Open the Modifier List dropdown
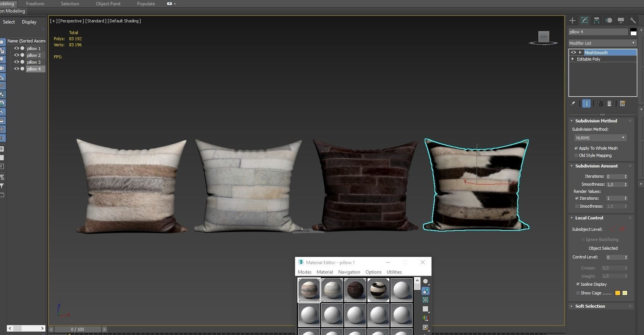644x335 pixels. [602, 43]
